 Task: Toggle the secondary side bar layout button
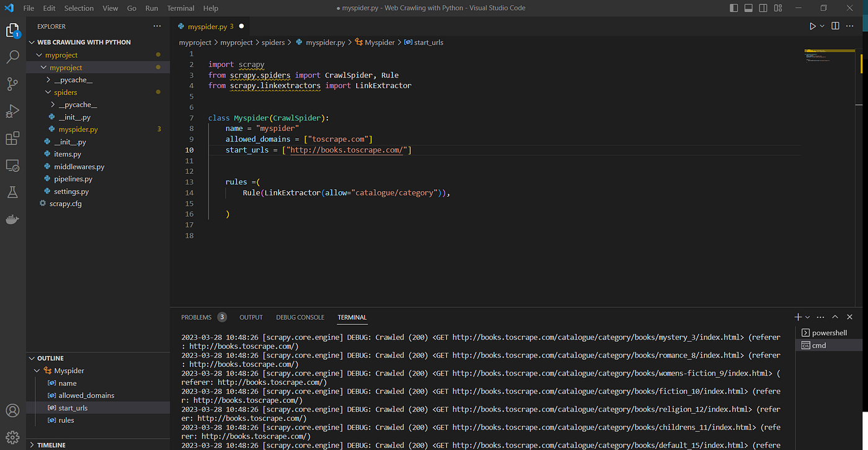764,8
